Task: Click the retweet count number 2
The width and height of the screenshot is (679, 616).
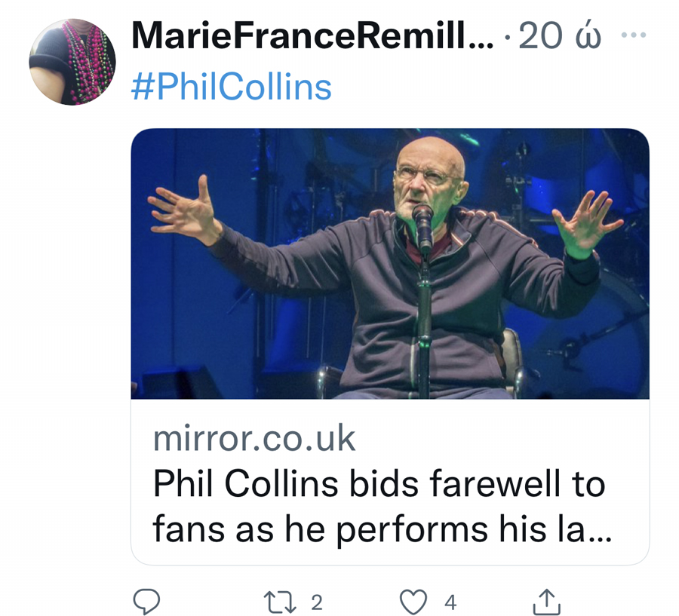Action: 317,602
